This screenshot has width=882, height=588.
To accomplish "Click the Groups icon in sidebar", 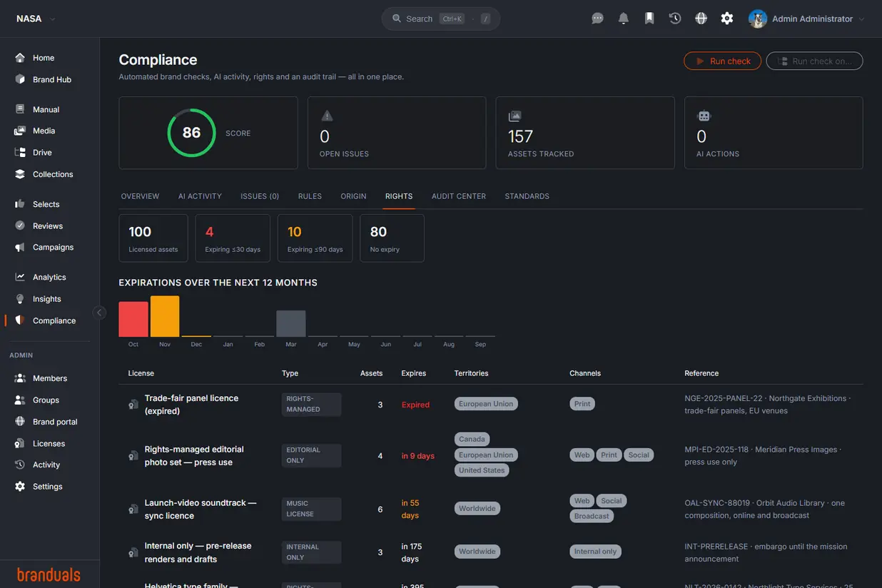I will (x=20, y=400).
